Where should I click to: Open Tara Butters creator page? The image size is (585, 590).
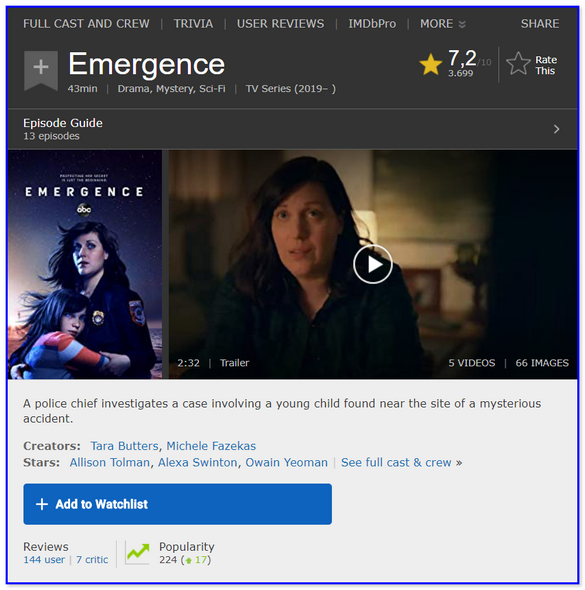[124, 446]
